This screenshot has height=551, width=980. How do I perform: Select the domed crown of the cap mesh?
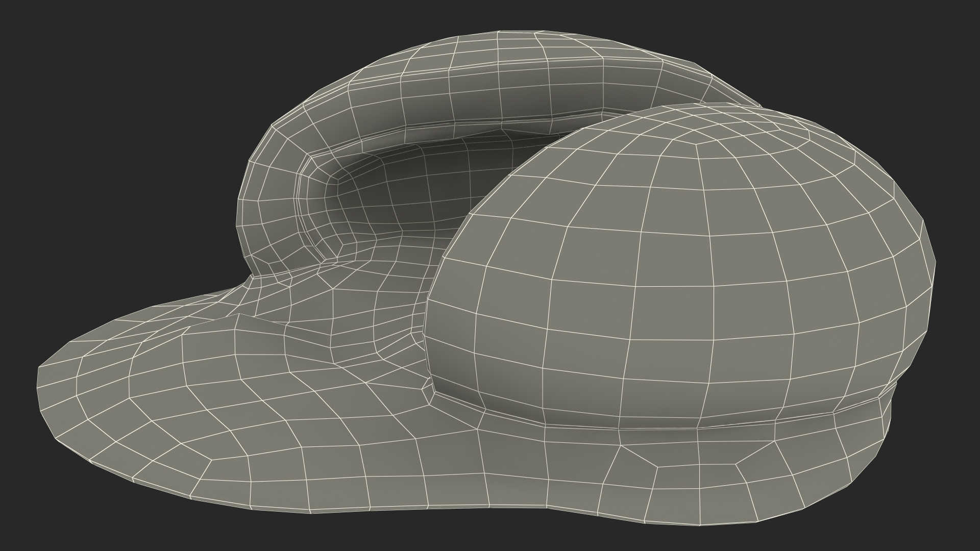(x=679, y=265)
